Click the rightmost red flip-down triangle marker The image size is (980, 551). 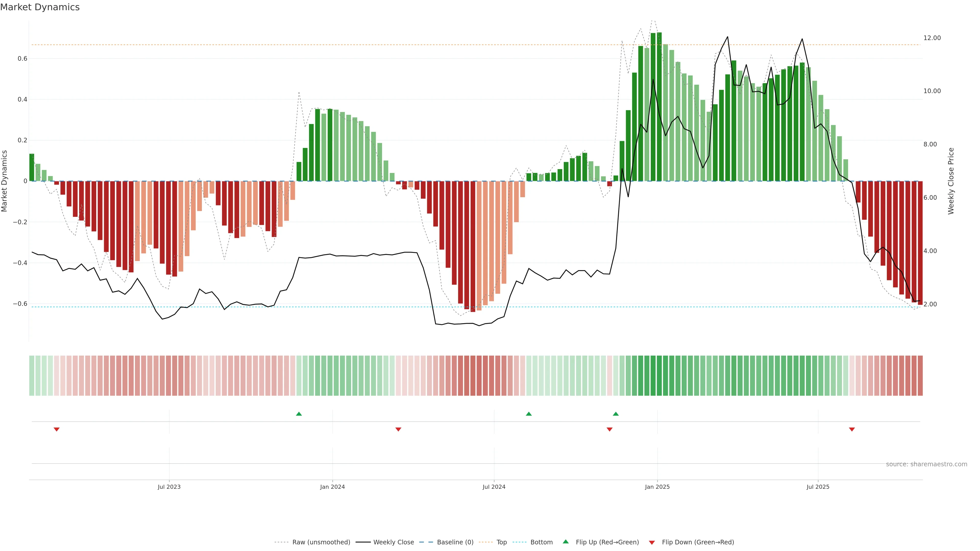[852, 429]
